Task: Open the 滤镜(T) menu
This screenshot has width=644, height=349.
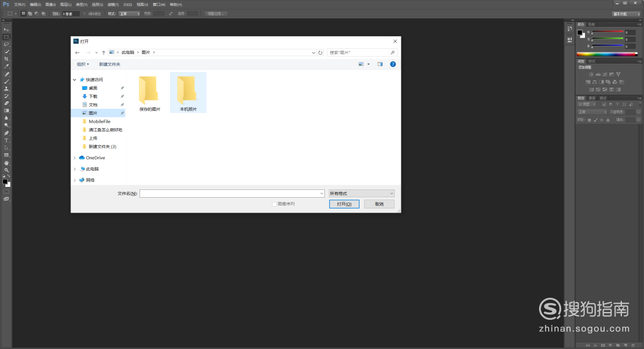Action: coord(113,5)
